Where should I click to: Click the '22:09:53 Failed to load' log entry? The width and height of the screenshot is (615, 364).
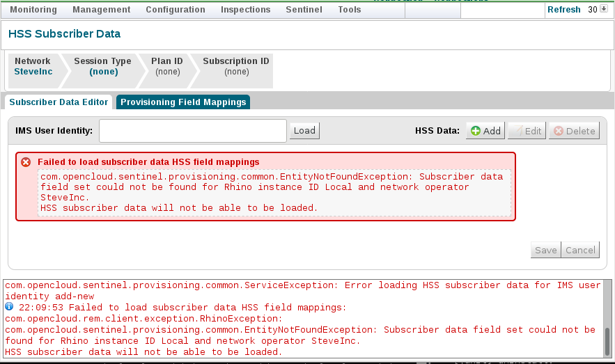tap(182, 308)
